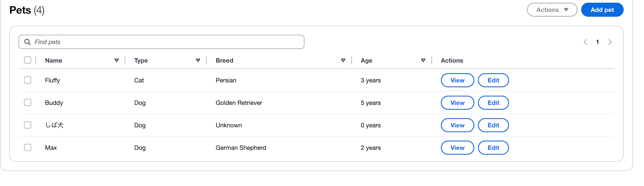Go to next page arrow
The height and width of the screenshot is (186, 644).
[610, 42]
